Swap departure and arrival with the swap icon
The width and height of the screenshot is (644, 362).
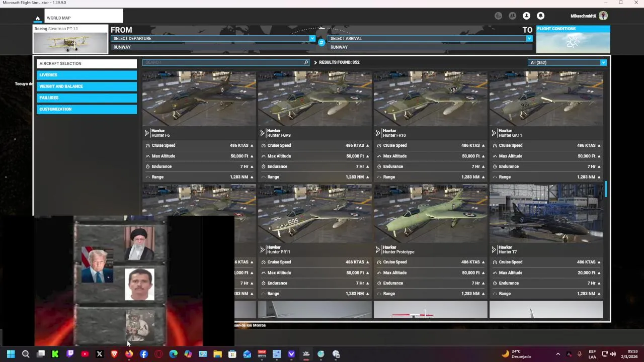[x=321, y=42]
